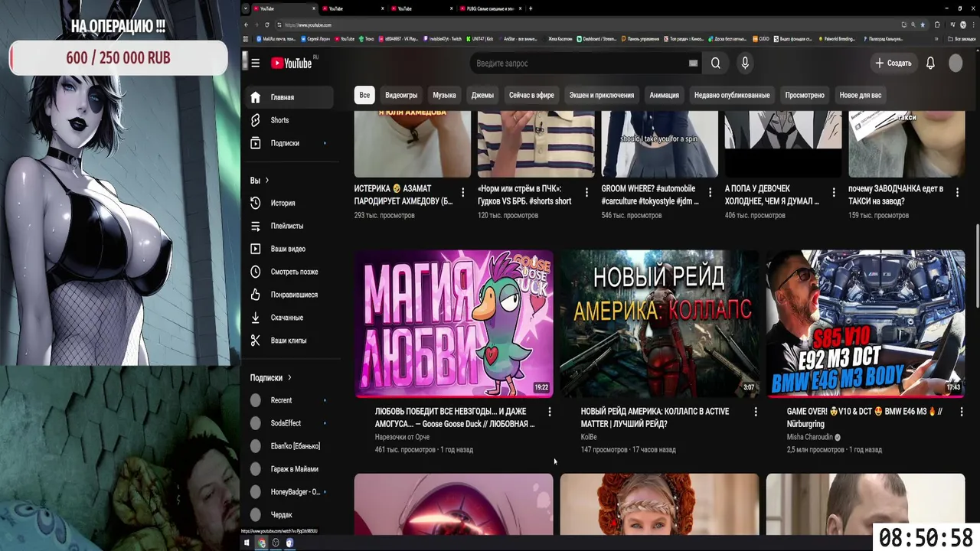Open options for the ЗАВОДЧАНКА short
Image resolution: width=980 pixels, height=551 pixels.
(957, 192)
